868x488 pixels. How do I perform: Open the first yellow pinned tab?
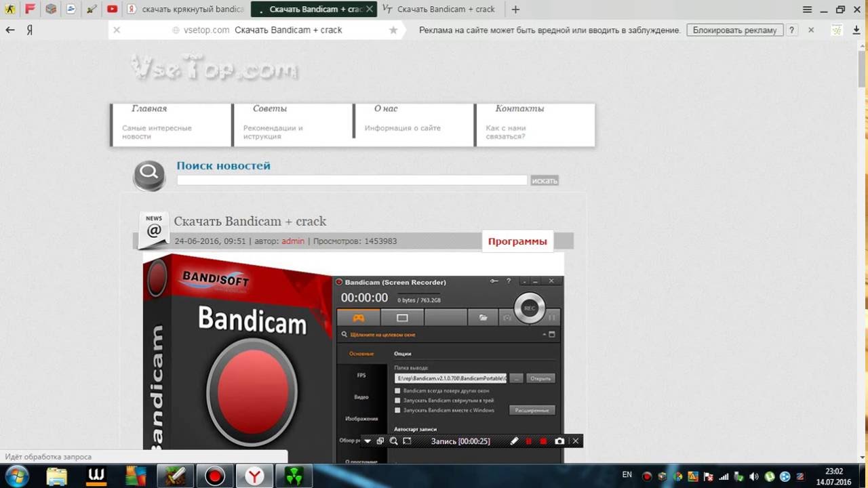coord(9,9)
